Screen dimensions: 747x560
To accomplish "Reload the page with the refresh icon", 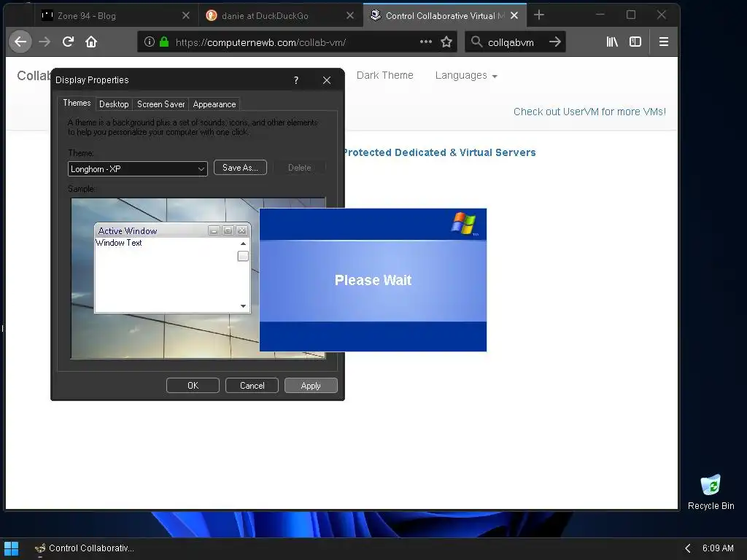I will 68,42.
